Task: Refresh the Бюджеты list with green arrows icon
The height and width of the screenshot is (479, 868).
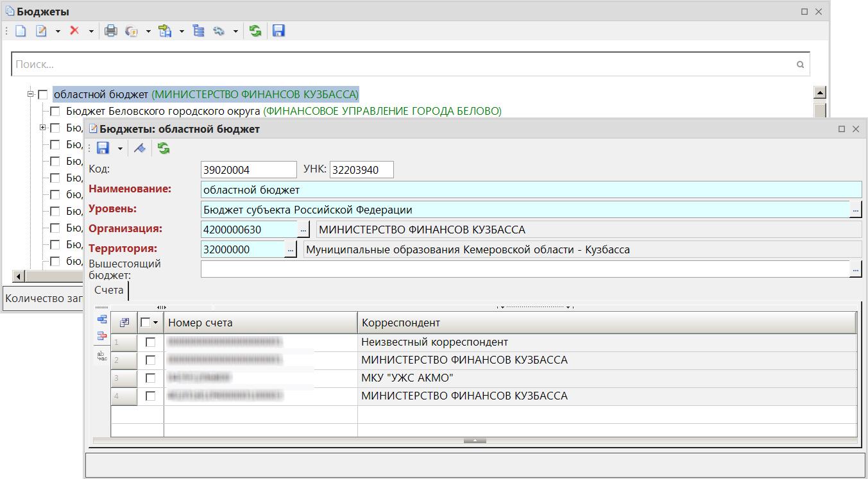Action: click(256, 31)
